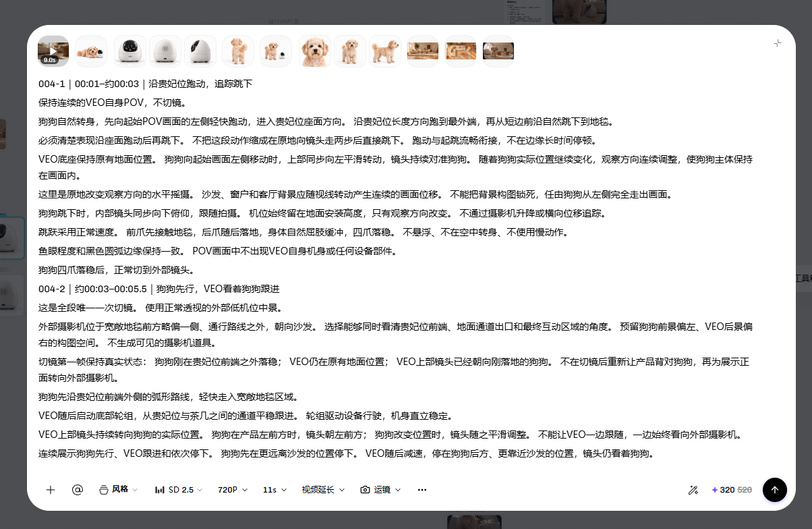812x529 pixels.
Task: Open the 风格 style dropdown
Action: [118, 490]
